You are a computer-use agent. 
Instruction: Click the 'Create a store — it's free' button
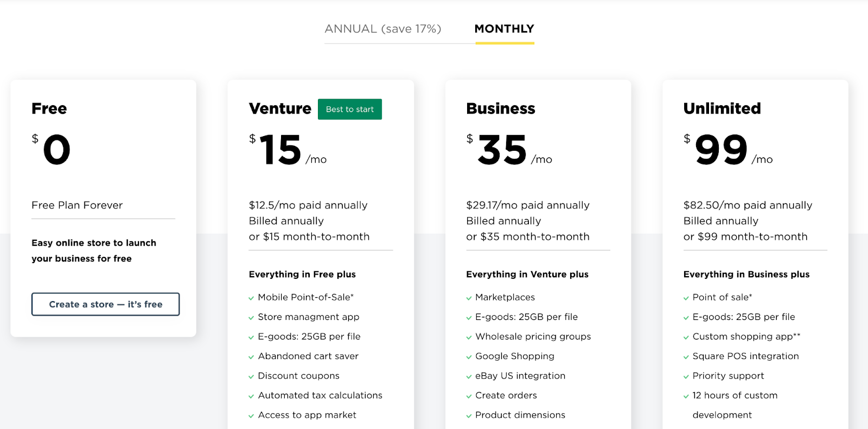click(106, 304)
